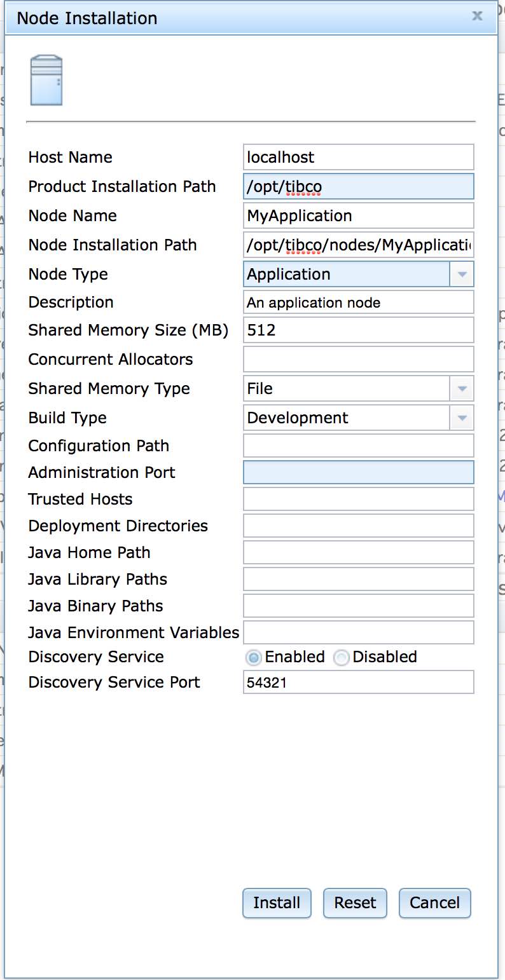Click the Description field

pyautogui.click(x=358, y=303)
